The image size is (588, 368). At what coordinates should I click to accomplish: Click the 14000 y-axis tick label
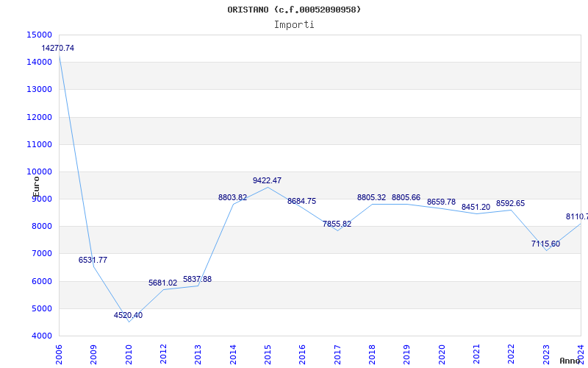(x=40, y=62)
